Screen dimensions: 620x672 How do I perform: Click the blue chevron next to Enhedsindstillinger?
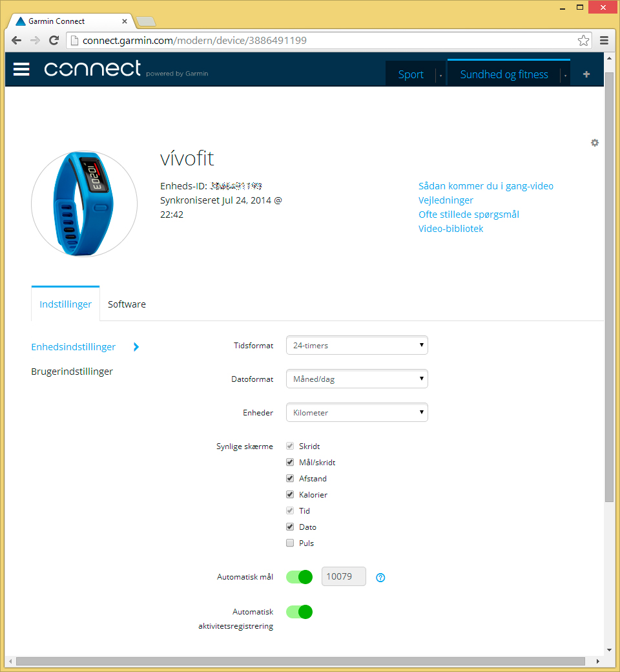pos(136,347)
